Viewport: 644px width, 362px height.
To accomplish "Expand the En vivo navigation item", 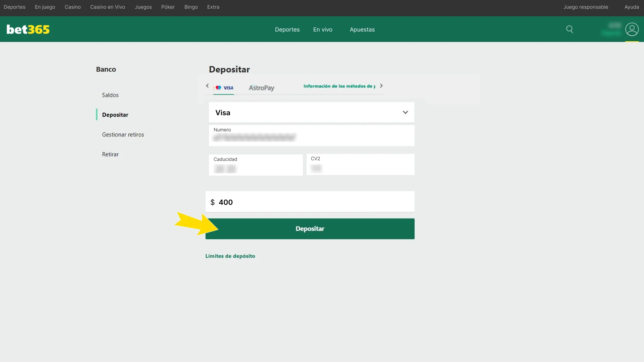I will click(323, 29).
